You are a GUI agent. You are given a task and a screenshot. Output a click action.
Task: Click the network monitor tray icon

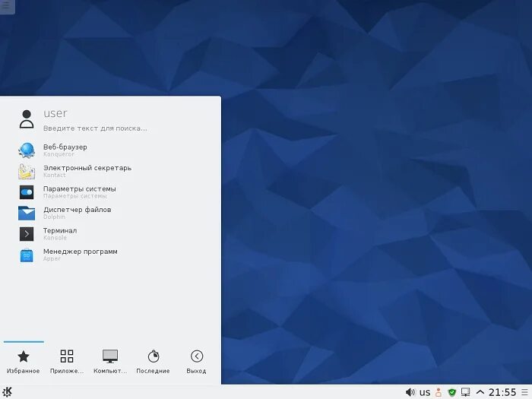pyautogui.click(x=465, y=392)
